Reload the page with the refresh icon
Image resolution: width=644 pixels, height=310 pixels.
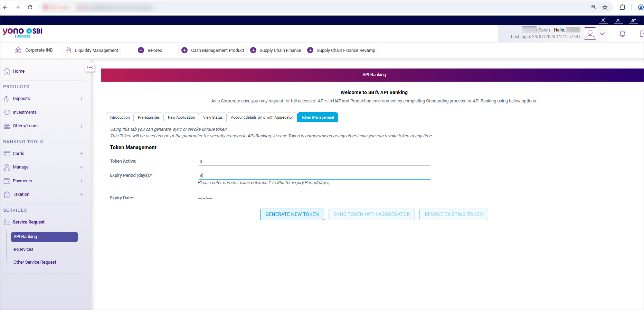click(30, 7)
